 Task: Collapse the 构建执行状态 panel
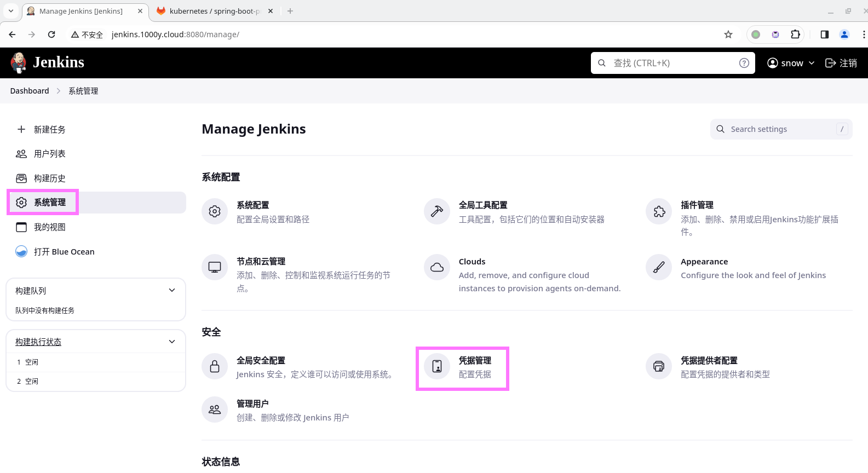(172, 342)
